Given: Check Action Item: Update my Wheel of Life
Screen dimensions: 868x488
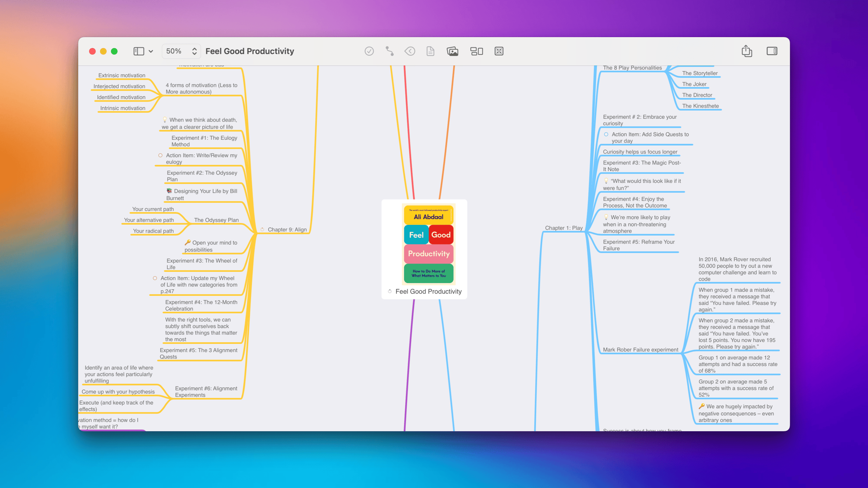Looking at the screenshot, I should tap(155, 278).
